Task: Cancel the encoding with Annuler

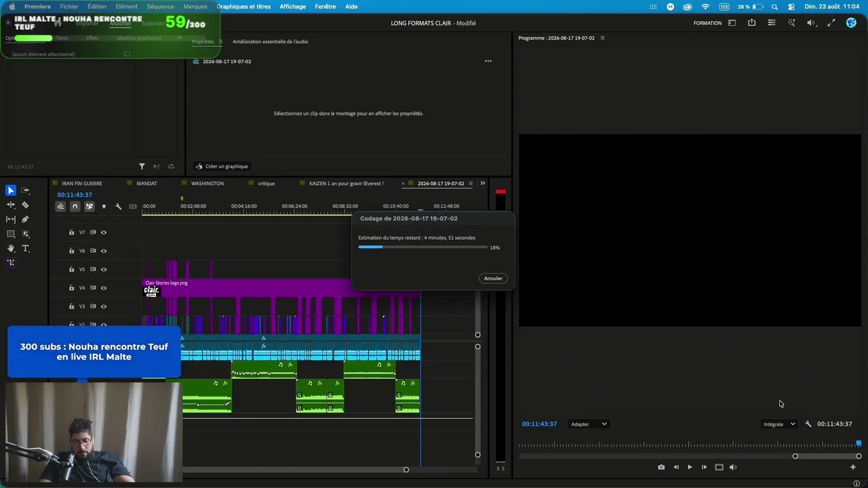Action: pyautogui.click(x=493, y=279)
